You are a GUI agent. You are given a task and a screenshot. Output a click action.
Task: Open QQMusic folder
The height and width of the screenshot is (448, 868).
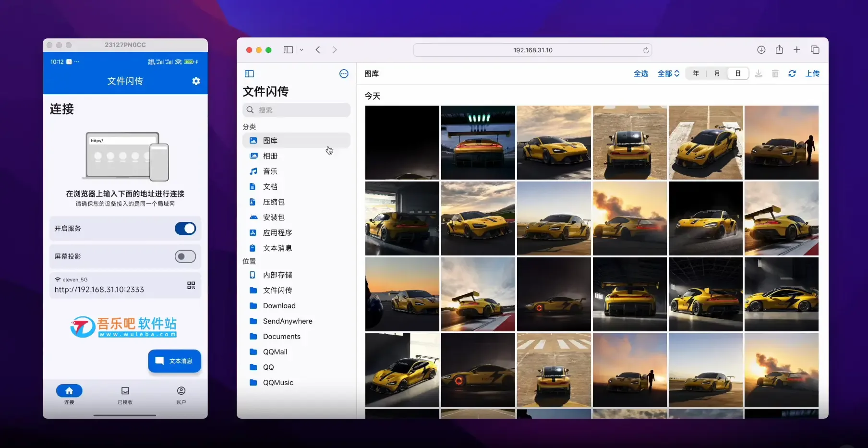point(296,383)
